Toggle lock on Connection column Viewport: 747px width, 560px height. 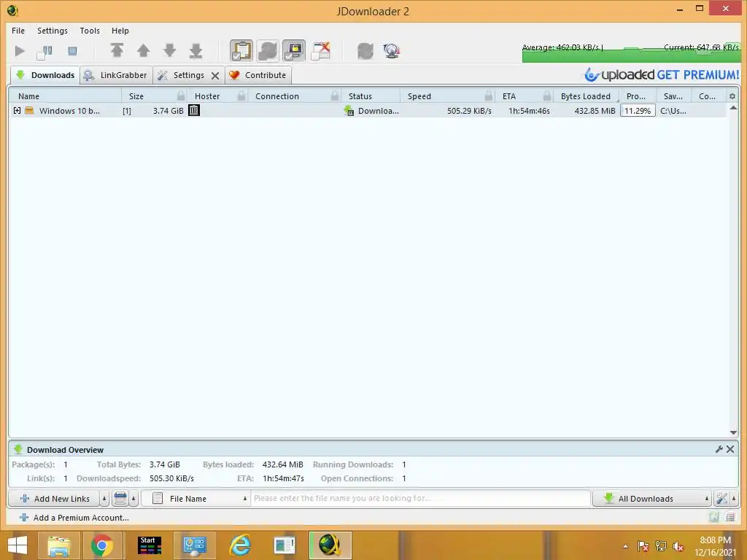(335, 96)
